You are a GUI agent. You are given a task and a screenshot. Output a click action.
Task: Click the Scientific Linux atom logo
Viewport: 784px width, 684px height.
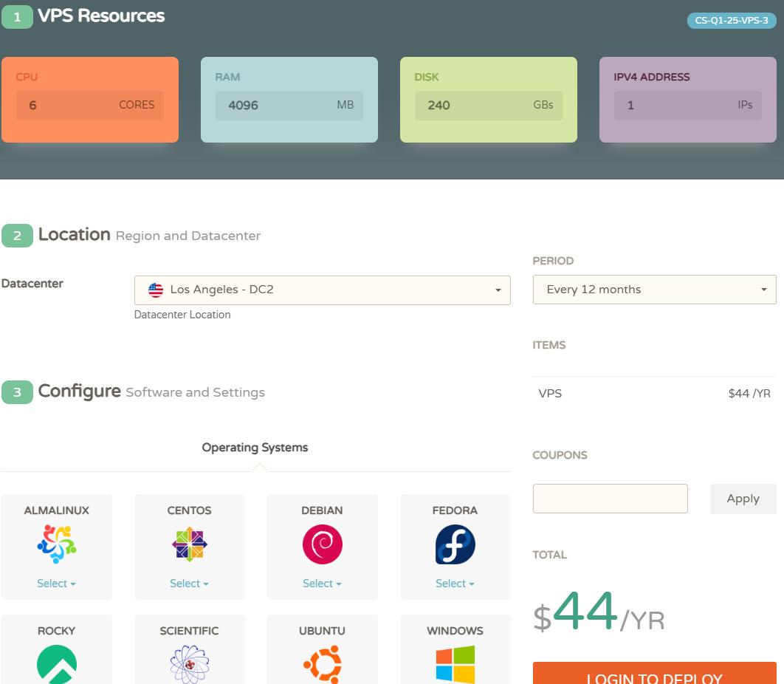coord(190,664)
